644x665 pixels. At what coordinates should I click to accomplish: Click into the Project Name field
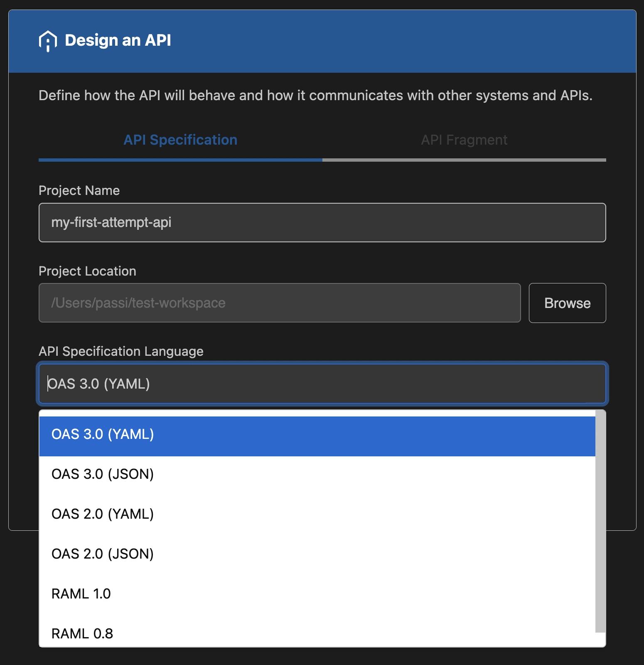(x=322, y=222)
